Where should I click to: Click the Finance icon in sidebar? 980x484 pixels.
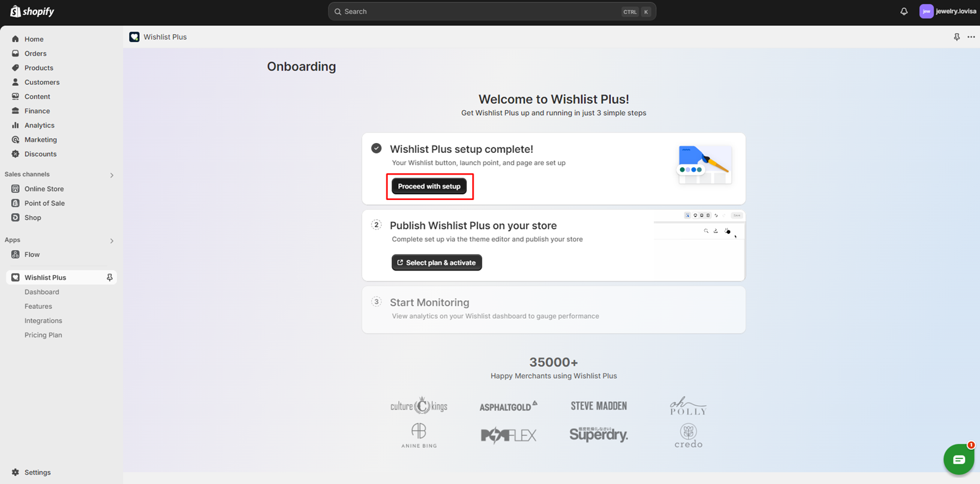point(15,111)
